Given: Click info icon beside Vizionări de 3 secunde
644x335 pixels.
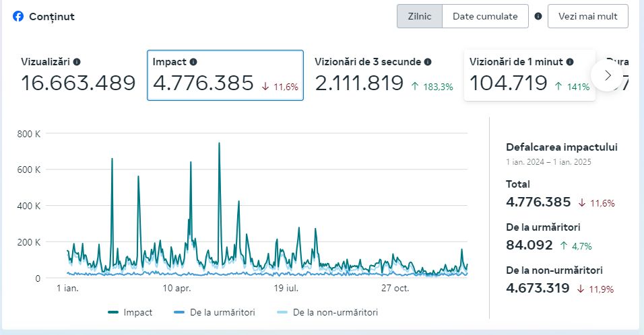Looking at the screenshot, I should coord(428,62).
